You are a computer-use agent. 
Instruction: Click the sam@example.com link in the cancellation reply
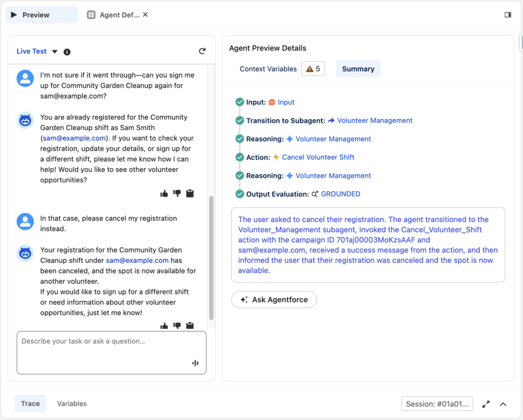point(137,261)
